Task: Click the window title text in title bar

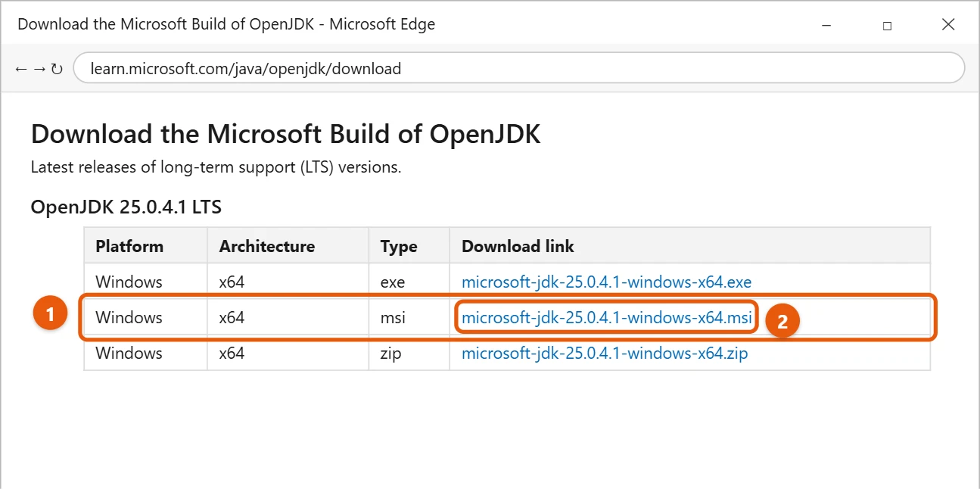Action: point(226,24)
